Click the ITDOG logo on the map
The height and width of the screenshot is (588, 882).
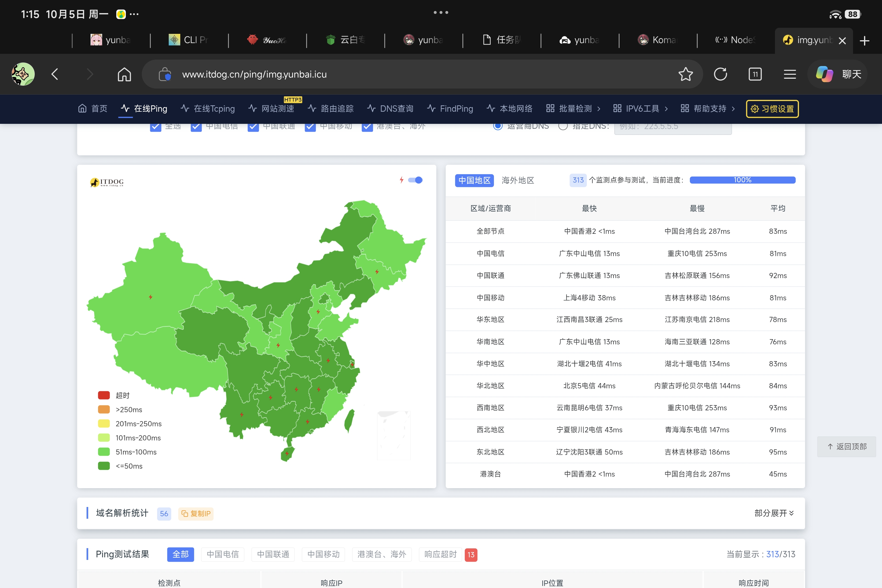[x=107, y=182]
